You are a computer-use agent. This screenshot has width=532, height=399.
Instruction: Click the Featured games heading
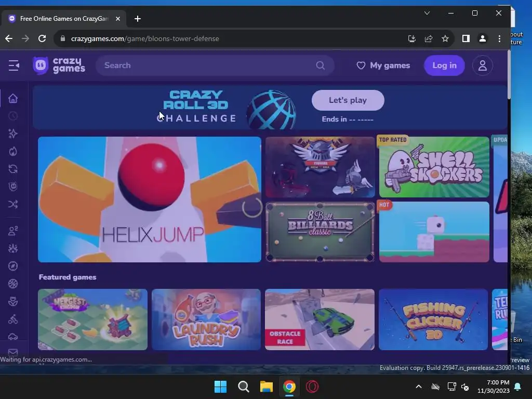point(68,277)
